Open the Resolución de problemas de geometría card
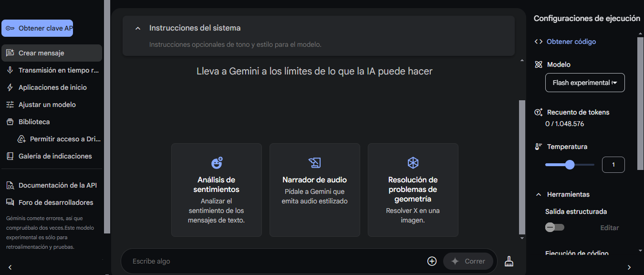This screenshot has height=275, width=644. [x=413, y=190]
